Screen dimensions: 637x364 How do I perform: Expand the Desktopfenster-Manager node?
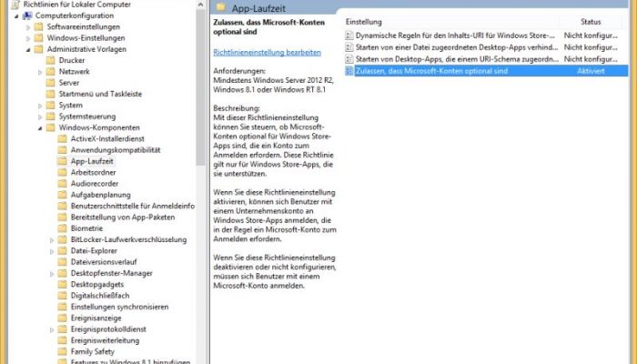pyautogui.click(x=52, y=274)
